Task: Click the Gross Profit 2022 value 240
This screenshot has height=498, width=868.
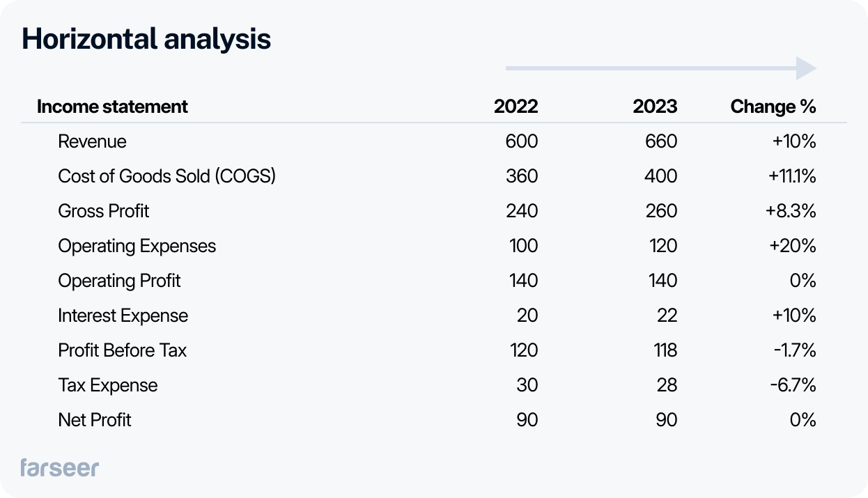Action: coord(522,211)
